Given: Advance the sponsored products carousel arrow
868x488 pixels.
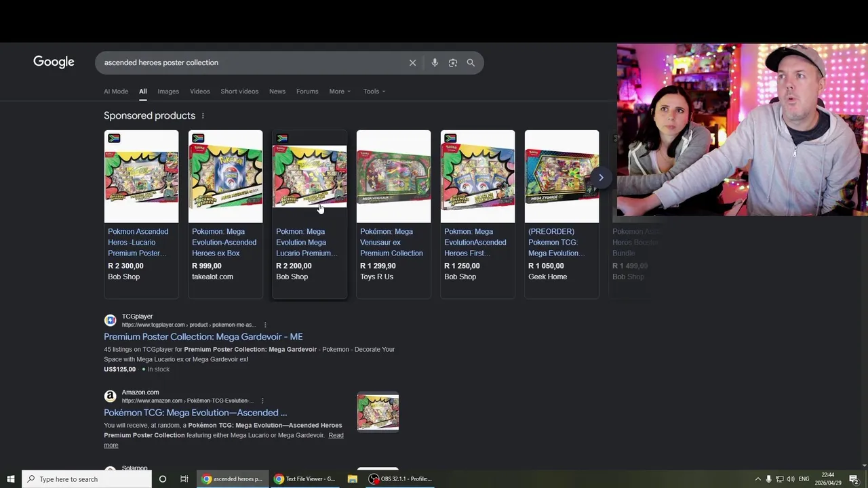Looking at the screenshot, I should [601, 178].
